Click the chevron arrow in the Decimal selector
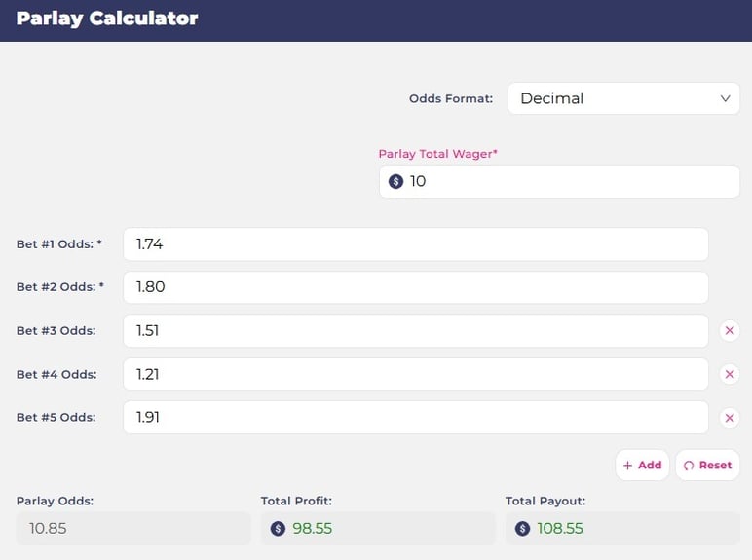Viewport: 752px width, 560px height. (725, 98)
